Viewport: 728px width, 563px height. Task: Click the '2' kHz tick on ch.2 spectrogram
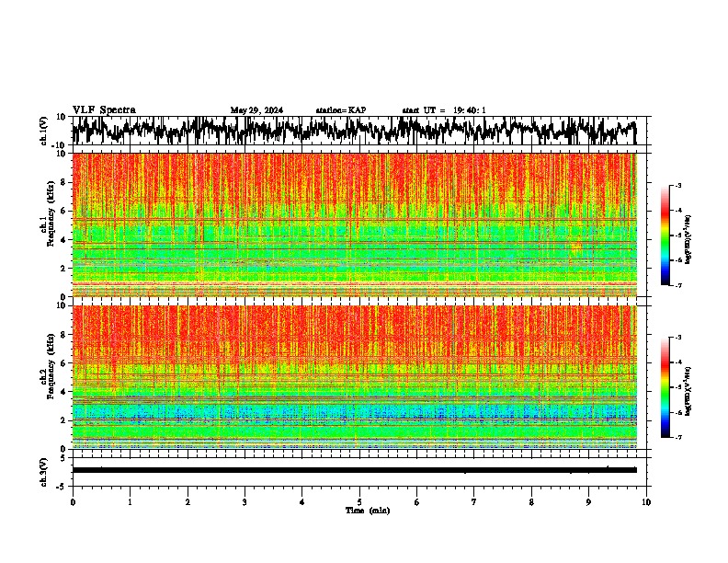click(x=64, y=420)
